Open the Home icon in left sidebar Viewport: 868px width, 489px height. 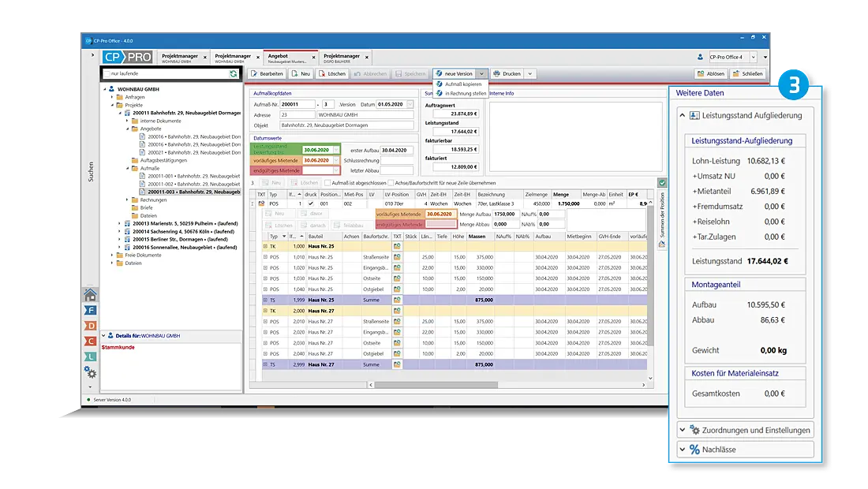(x=90, y=295)
